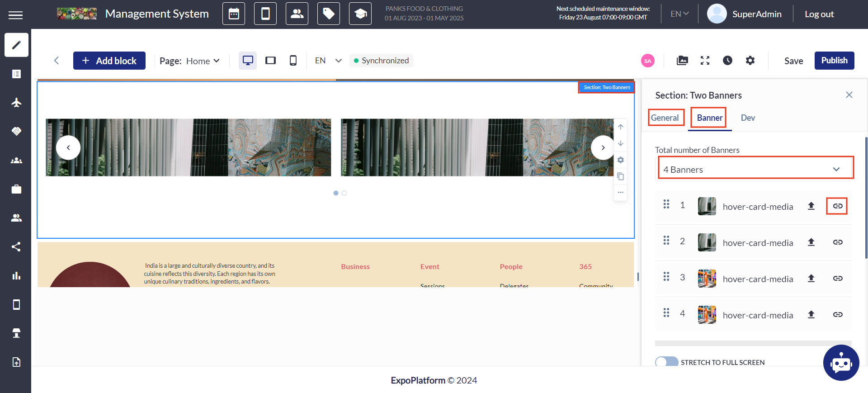Open the bar chart analytics icon in sidebar
The width and height of the screenshot is (868, 393).
(x=16, y=276)
